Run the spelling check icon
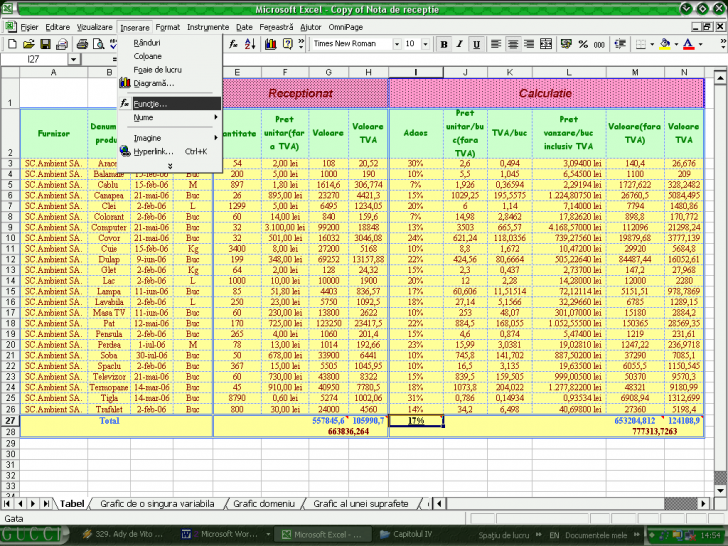Screen dimensions: 728x546 (x=113, y=44)
